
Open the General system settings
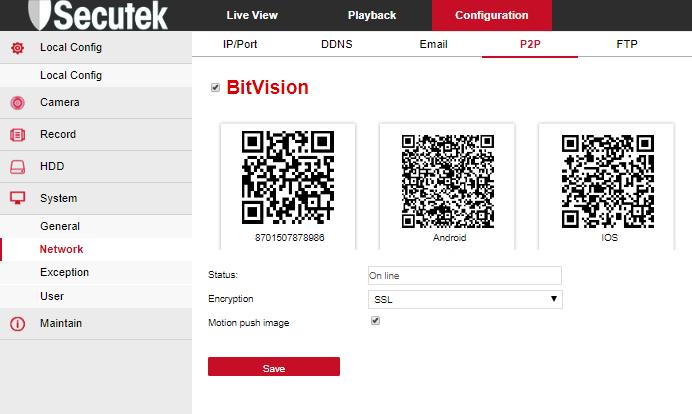pyautogui.click(x=96, y=226)
